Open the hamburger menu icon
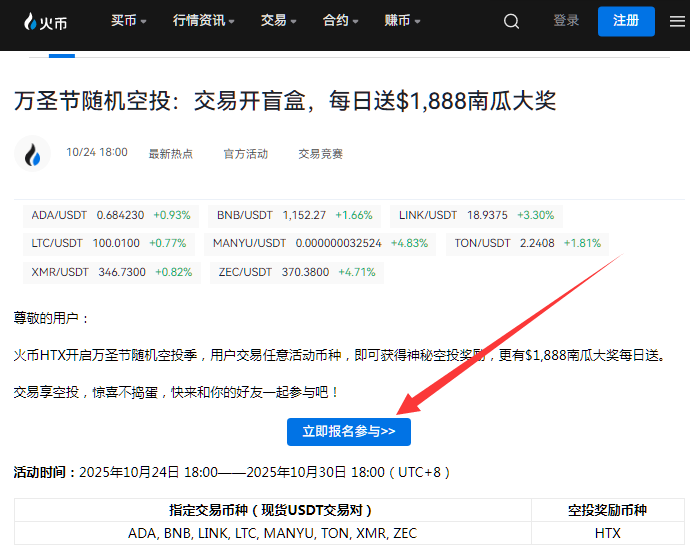 click(677, 21)
